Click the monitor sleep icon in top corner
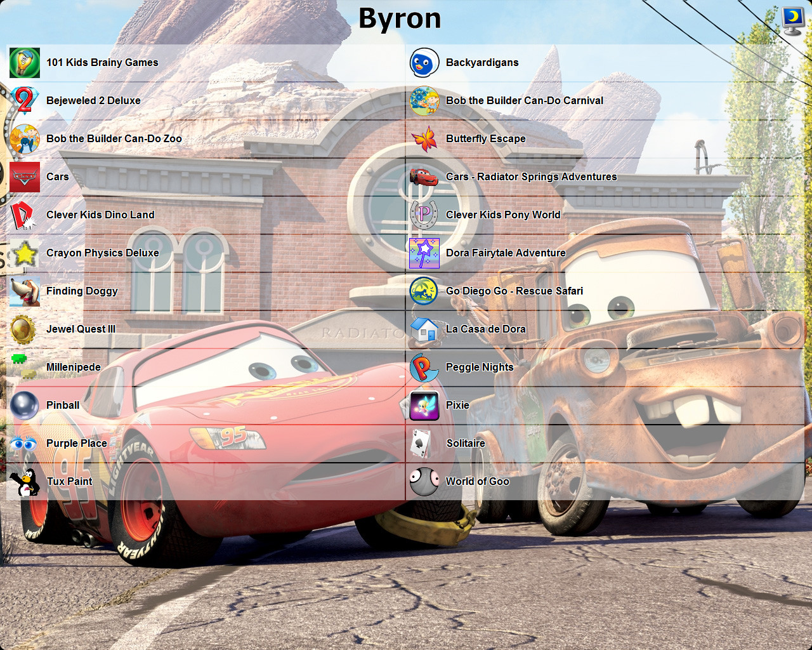The image size is (812, 650). [793, 21]
